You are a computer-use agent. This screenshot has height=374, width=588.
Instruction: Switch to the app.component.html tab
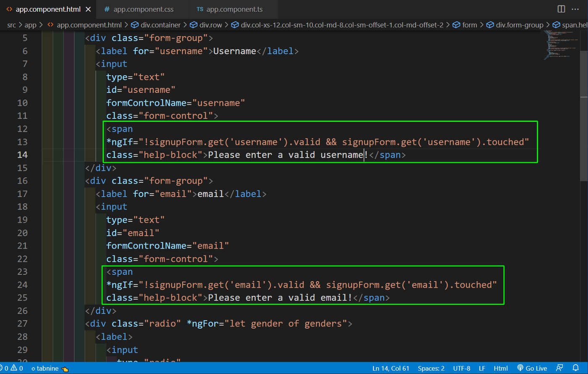(x=48, y=9)
